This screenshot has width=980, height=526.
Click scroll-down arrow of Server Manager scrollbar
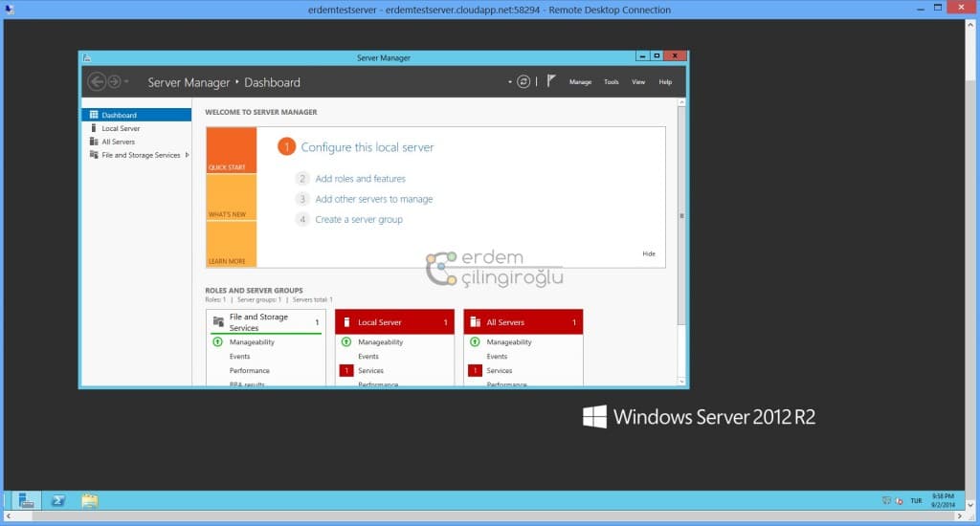(x=681, y=381)
